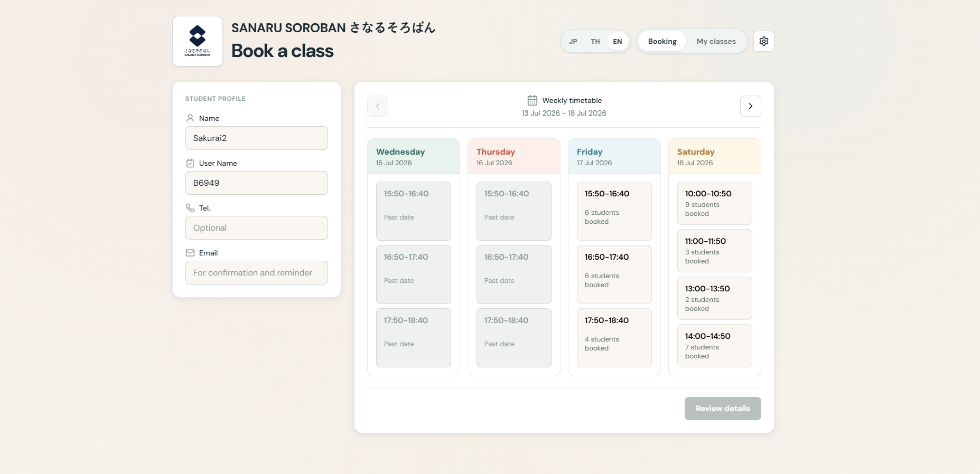This screenshot has width=980, height=474.
Task: Select Friday 17:50-18:40 class slot
Action: point(614,338)
